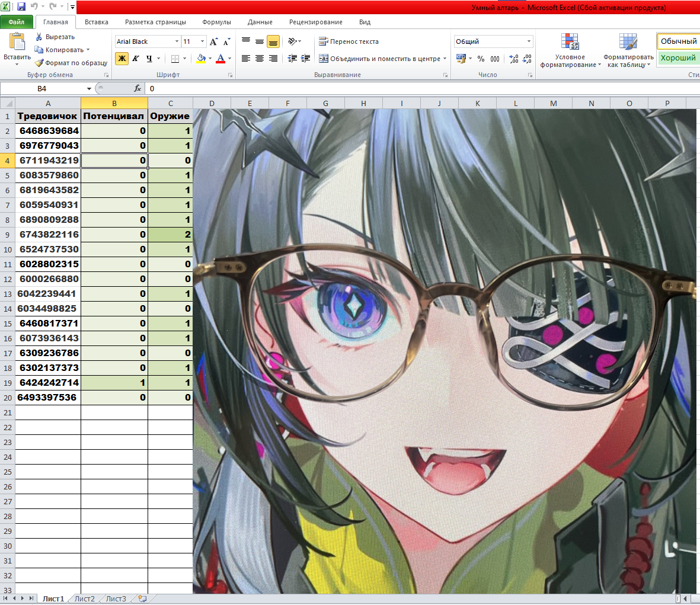Click the fx insert function icon
The height and width of the screenshot is (605, 700).
[x=138, y=89]
